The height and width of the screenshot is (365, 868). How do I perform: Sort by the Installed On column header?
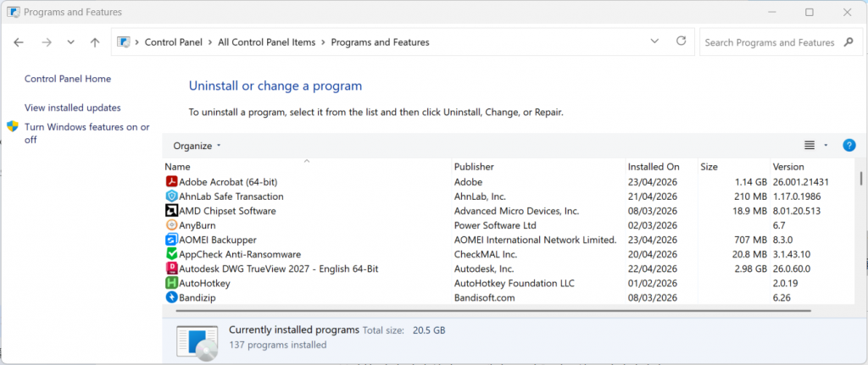click(x=661, y=167)
